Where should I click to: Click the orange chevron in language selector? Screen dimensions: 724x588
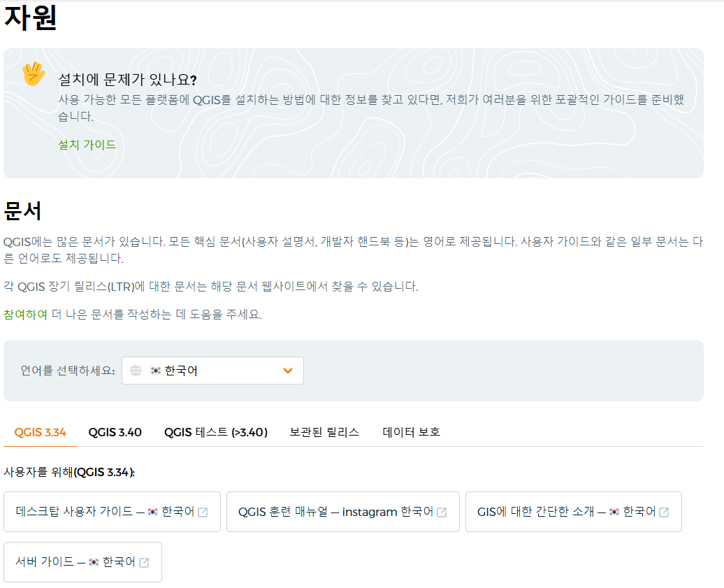click(288, 371)
